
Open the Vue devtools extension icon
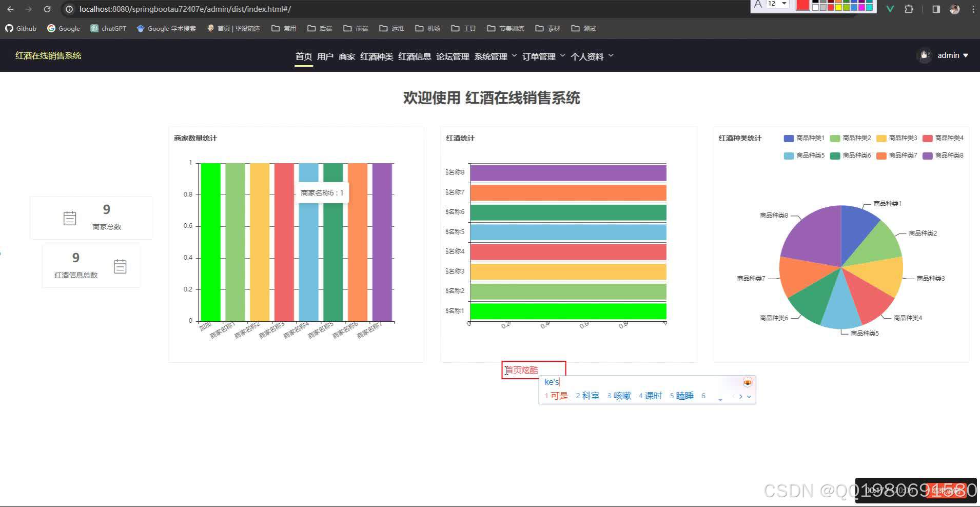(x=890, y=9)
